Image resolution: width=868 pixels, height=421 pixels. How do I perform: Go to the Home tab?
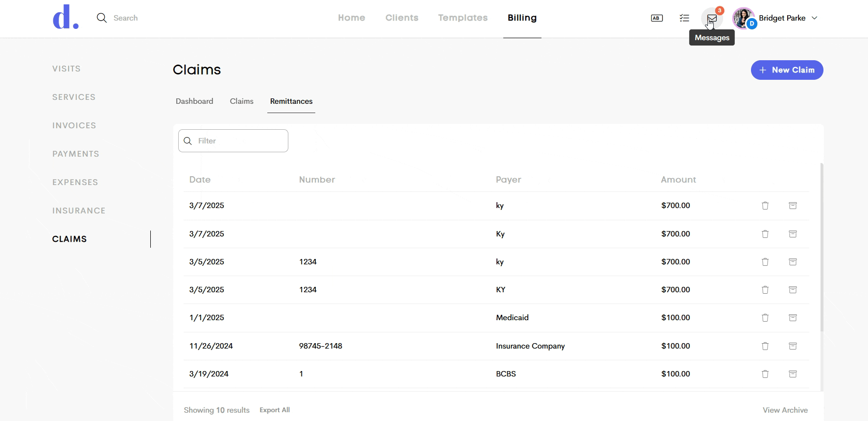tap(352, 18)
